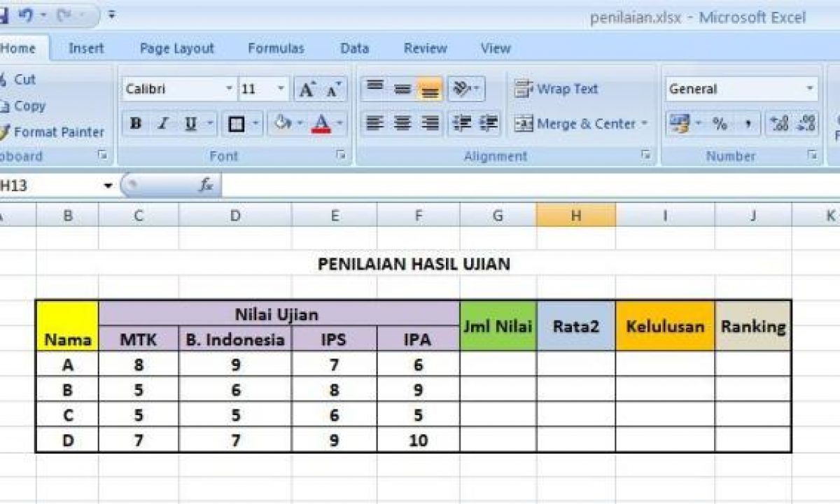Select the yellow Nama header cell

click(68, 326)
